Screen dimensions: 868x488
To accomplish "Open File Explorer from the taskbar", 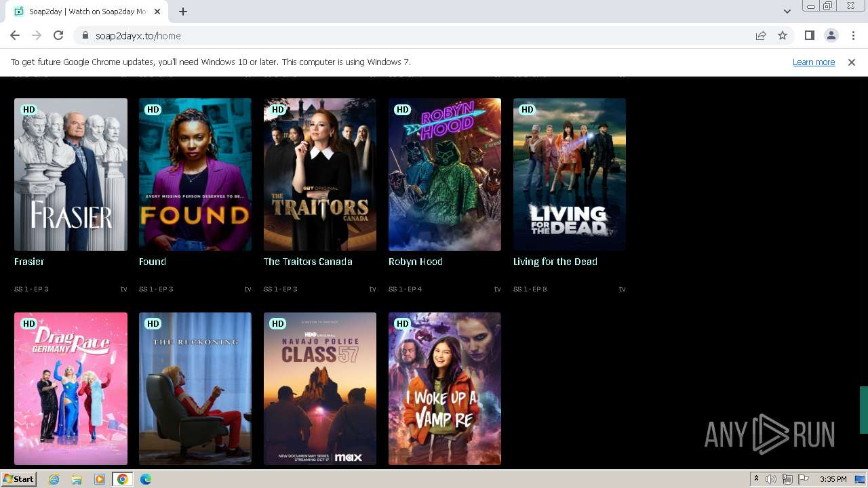I will [77, 479].
